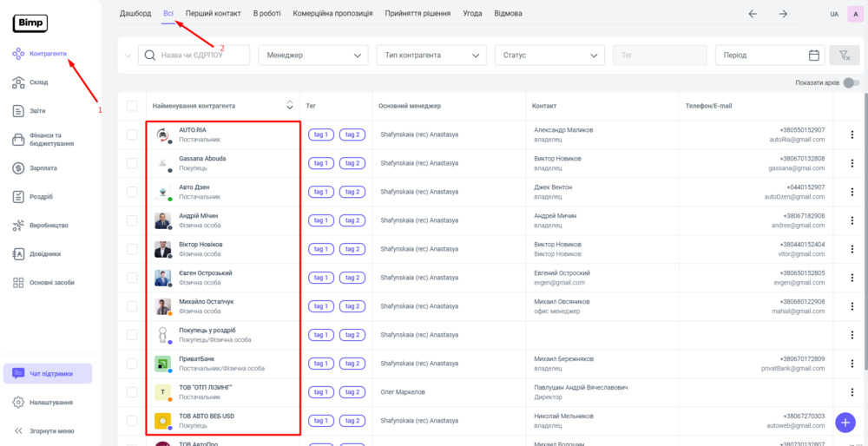
Task: Click the Зарплата salary icon
Action: pos(18,168)
